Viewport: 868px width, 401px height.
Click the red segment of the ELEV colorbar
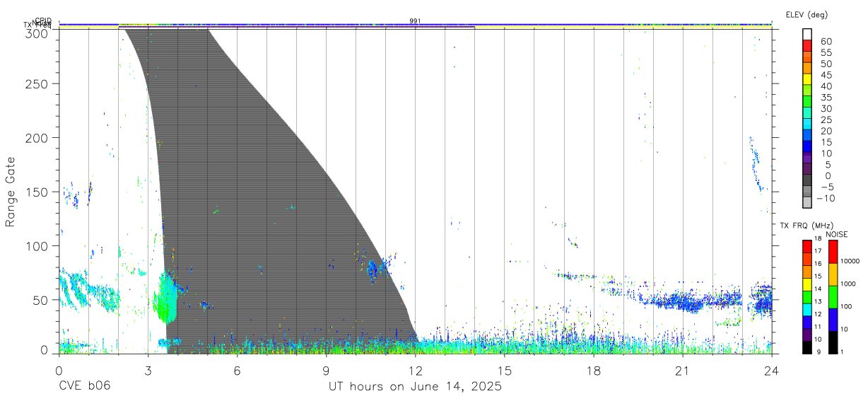[807, 47]
